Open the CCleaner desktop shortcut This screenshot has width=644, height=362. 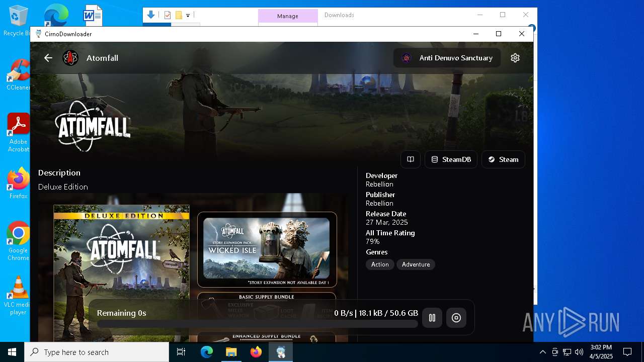coord(18,75)
